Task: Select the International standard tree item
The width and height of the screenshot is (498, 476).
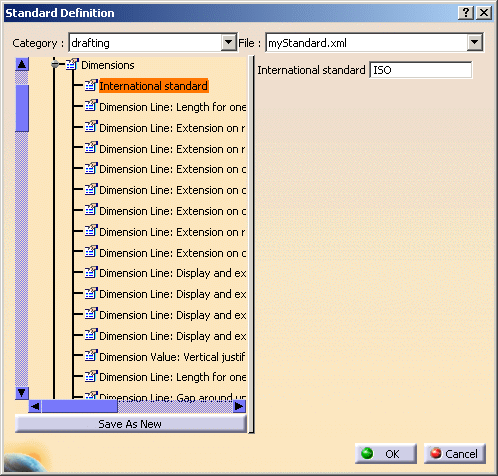Action: click(x=154, y=86)
